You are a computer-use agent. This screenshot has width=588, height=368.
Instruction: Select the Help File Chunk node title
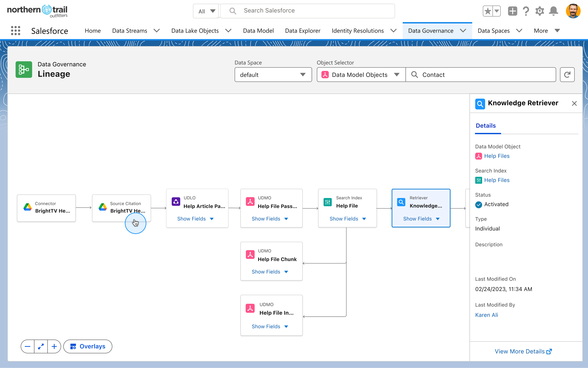pyautogui.click(x=277, y=259)
